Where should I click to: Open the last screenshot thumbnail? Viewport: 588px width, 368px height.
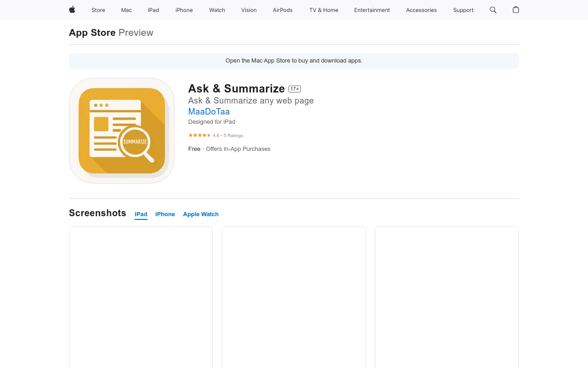pos(447,297)
